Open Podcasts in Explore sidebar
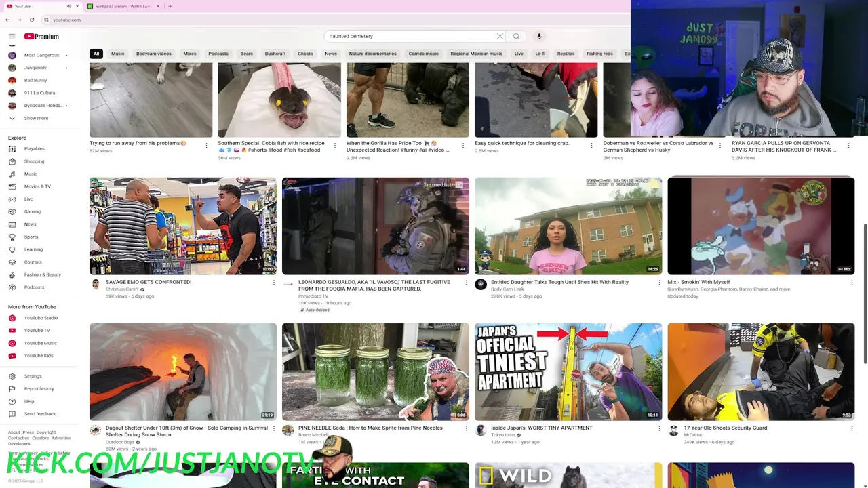The height and width of the screenshot is (488, 868). click(x=34, y=287)
